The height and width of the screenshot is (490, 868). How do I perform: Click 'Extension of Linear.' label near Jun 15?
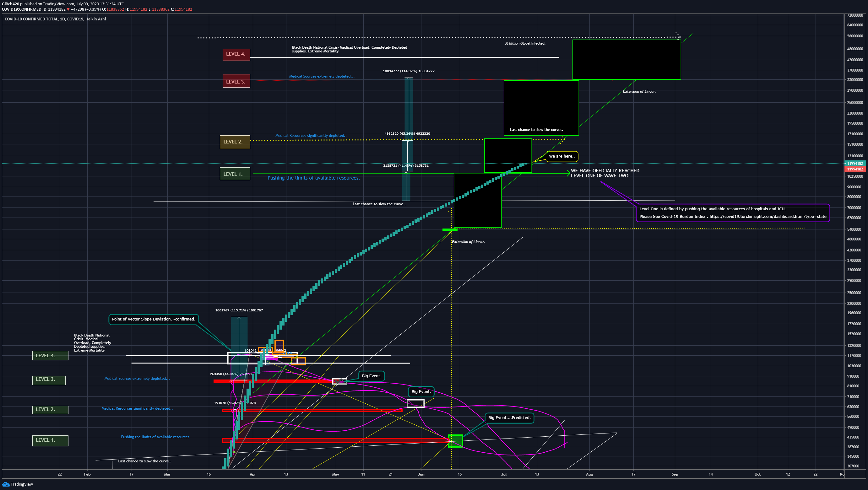468,242
